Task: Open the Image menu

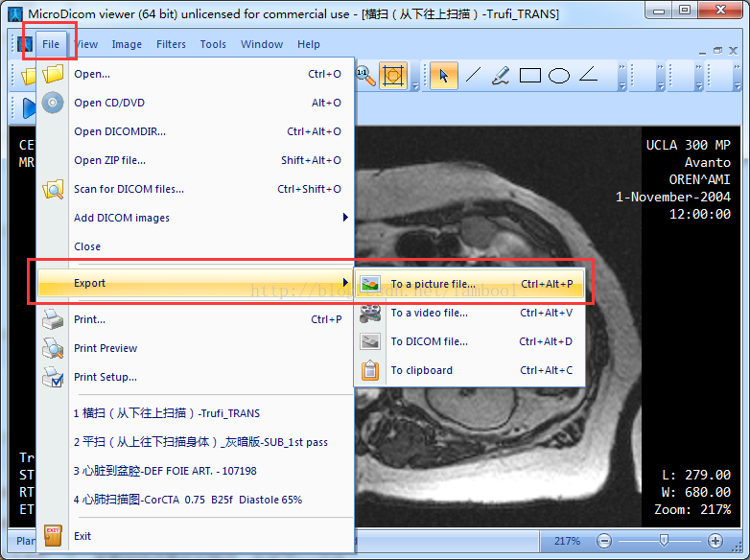Action: click(127, 44)
